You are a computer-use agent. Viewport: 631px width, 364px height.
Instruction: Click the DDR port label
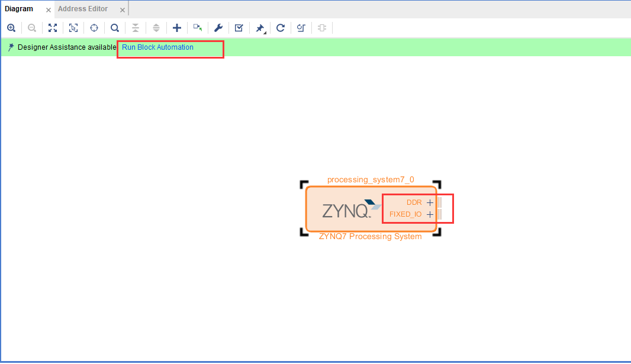(414, 202)
